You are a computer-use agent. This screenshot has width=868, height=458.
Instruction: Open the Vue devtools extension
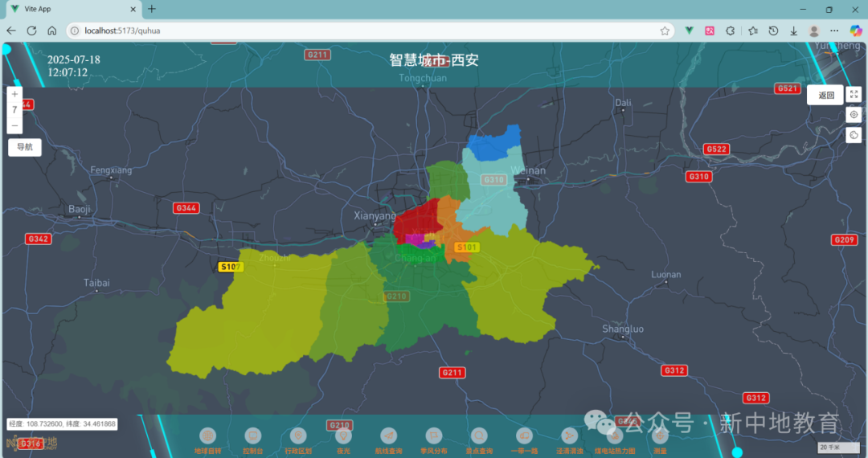[690, 31]
